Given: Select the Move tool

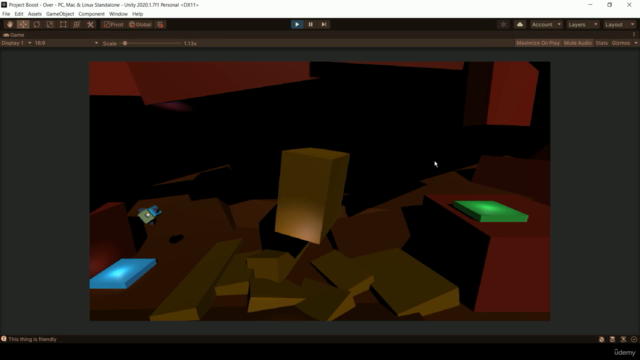Looking at the screenshot, I should [x=23, y=24].
